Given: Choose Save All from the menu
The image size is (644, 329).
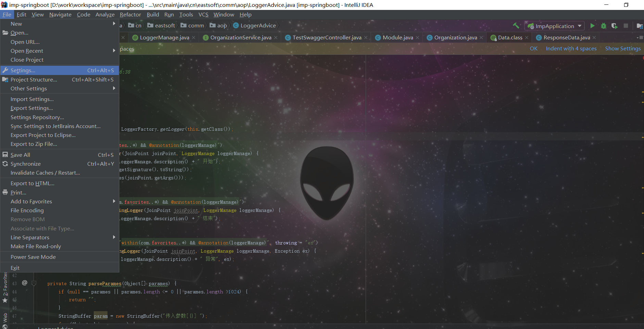Looking at the screenshot, I should click(60, 155).
